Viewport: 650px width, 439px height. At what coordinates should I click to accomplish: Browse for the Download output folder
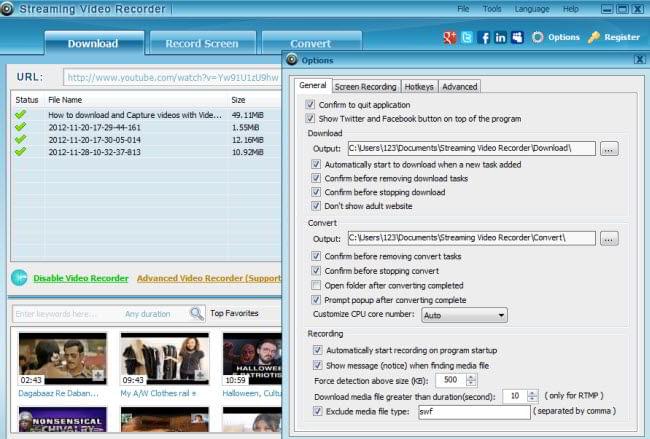pos(609,149)
